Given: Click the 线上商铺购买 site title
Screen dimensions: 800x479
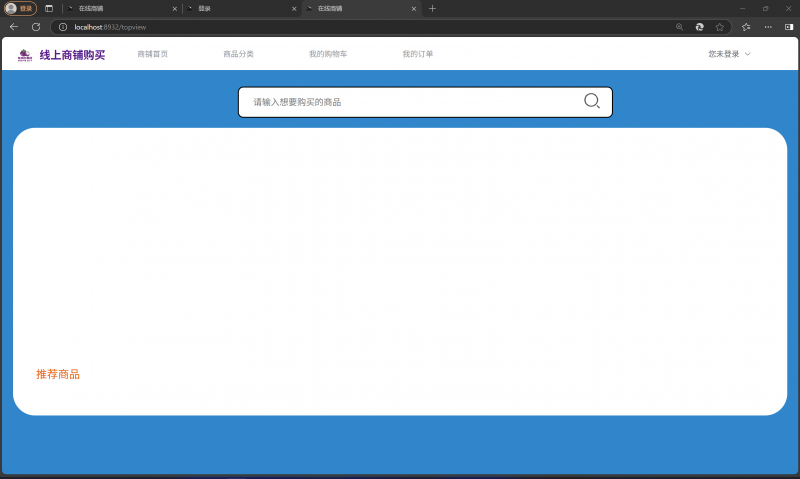Looking at the screenshot, I should click(x=72, y=55).
